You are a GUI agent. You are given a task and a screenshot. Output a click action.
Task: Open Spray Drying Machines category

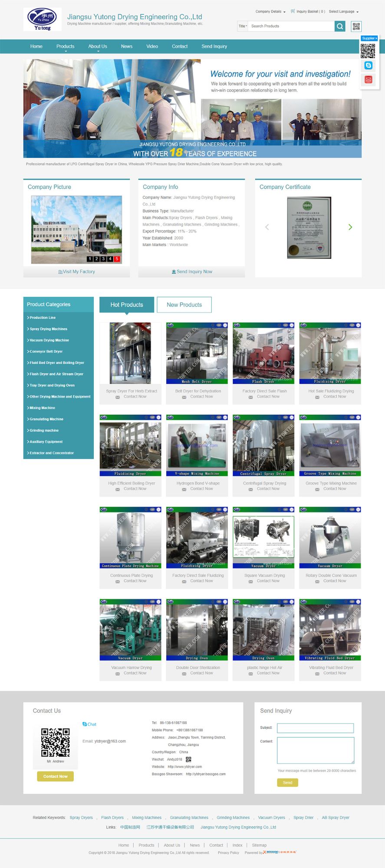49,329
